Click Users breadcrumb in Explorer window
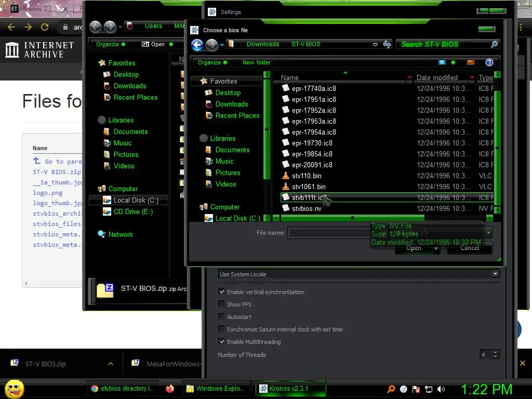 point(153,26)
